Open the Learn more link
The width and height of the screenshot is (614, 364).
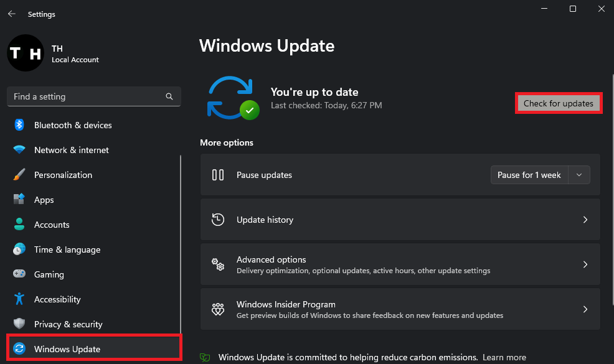504,357
